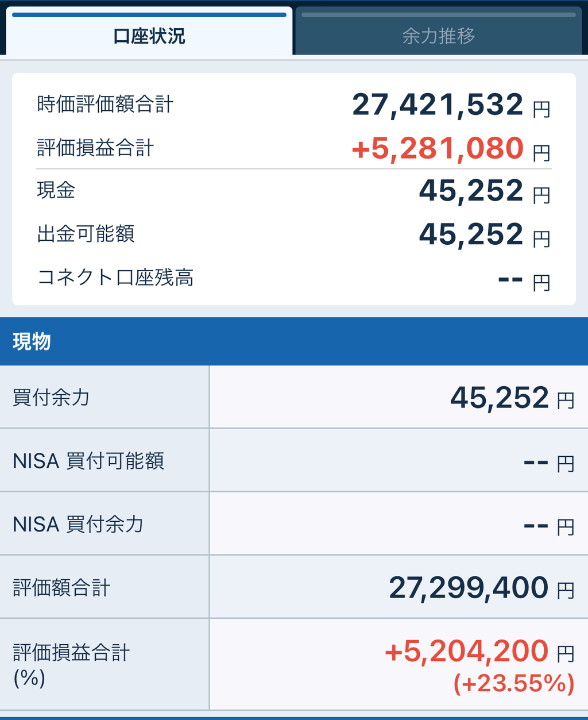Click the 27,421,532 円 total value
Image resolution: width=588 pixels, height=720 pixels.
(450, 105)
